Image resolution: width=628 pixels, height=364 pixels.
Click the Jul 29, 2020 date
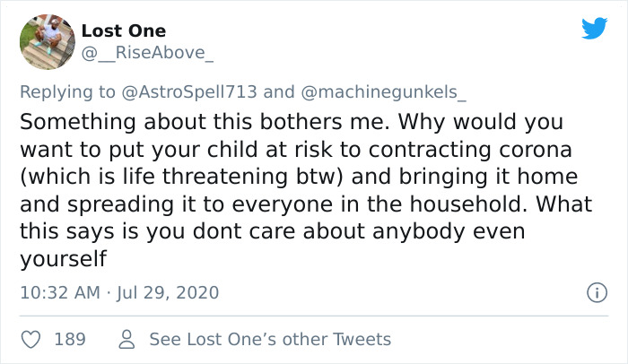tap(169, 292)
